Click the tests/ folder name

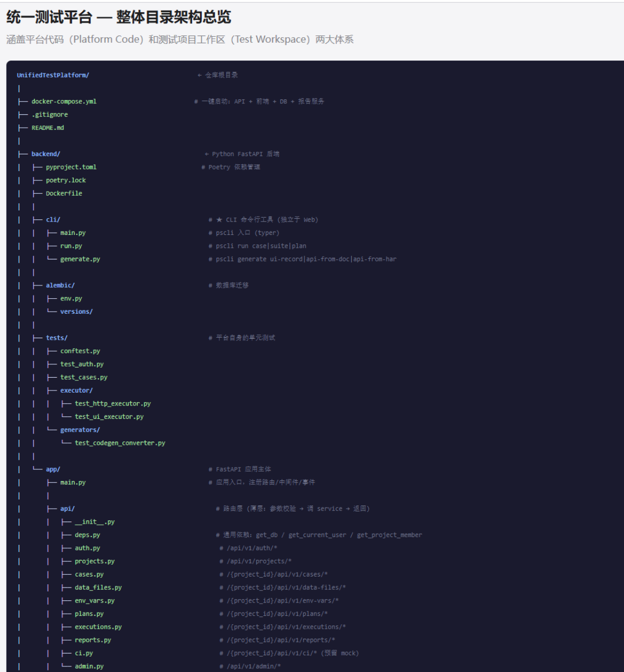point(57,338)
